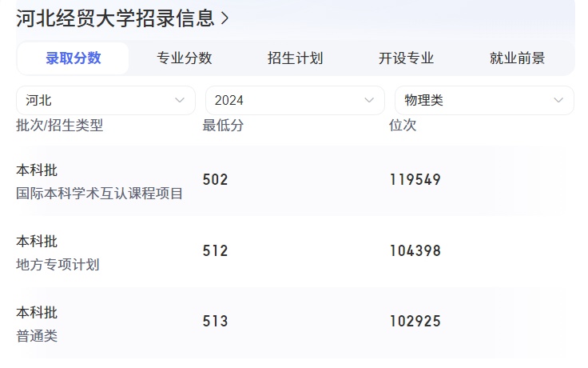The height and width of the screenshot is (368, 588).
Task: Select 本科批 label above 地方专项计划
Action: pos(37,242)
